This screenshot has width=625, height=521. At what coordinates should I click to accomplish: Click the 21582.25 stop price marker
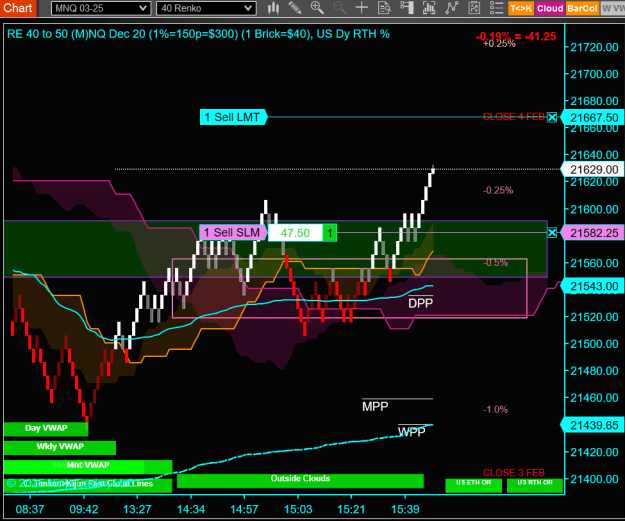(593, 233)
